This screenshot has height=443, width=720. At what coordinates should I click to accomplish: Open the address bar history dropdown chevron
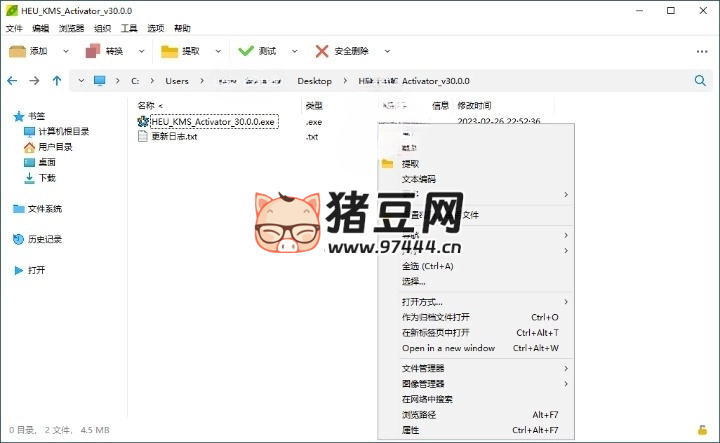point(81,81)
